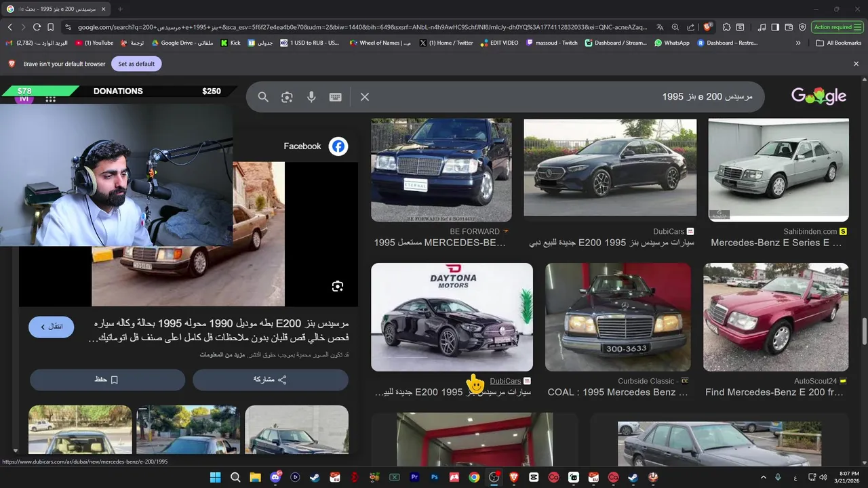
Task: Open Brave VPN shield icon
Action: (x=802, y=27)
